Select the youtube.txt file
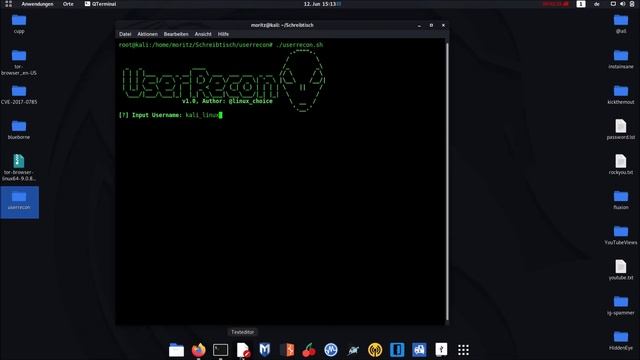This screenshot has height=360, width=640. pyautogui.click(x=621, y=270)
